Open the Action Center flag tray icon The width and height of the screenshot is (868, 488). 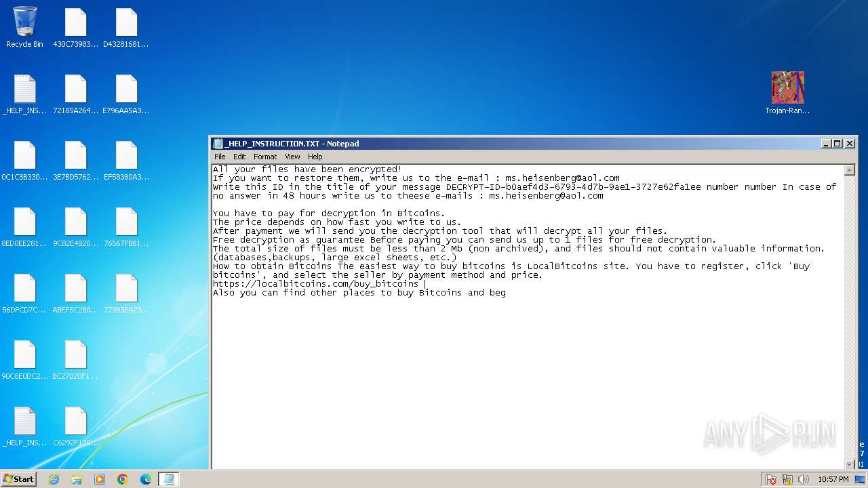pyautogui.click(x=771, y=479)
